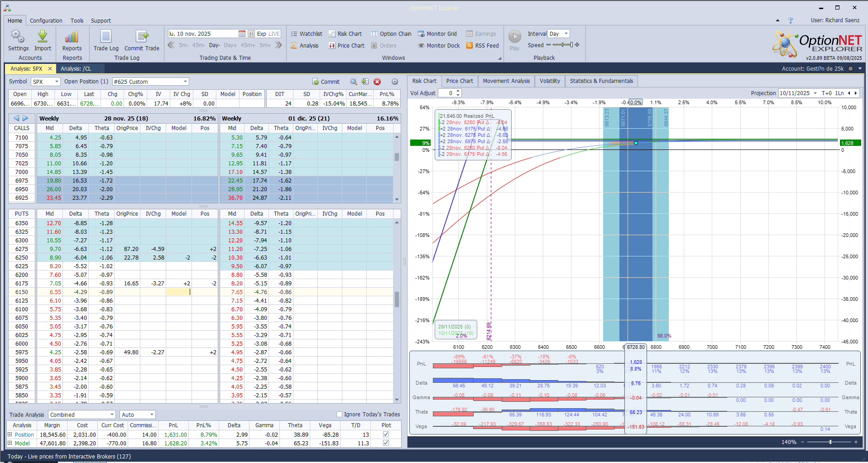Step back with 5m- button
868x463 pixels.
[183, 45]
